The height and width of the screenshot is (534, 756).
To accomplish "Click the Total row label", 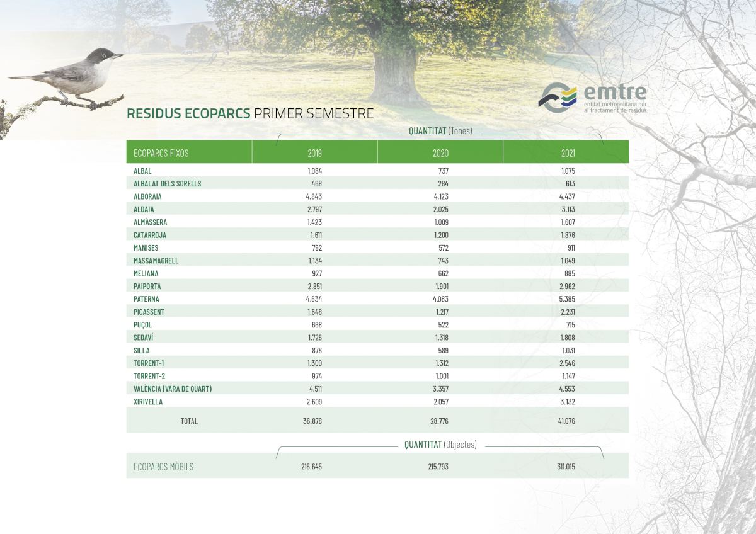I will [189, 421].
